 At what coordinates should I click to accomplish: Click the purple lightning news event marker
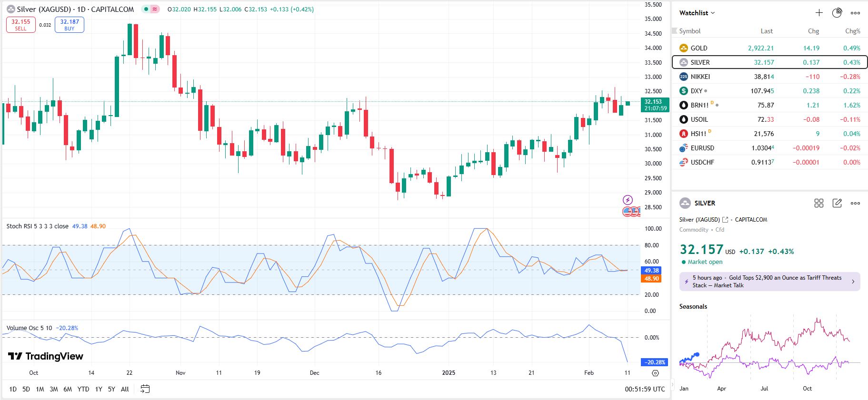[x=628, y=200]
